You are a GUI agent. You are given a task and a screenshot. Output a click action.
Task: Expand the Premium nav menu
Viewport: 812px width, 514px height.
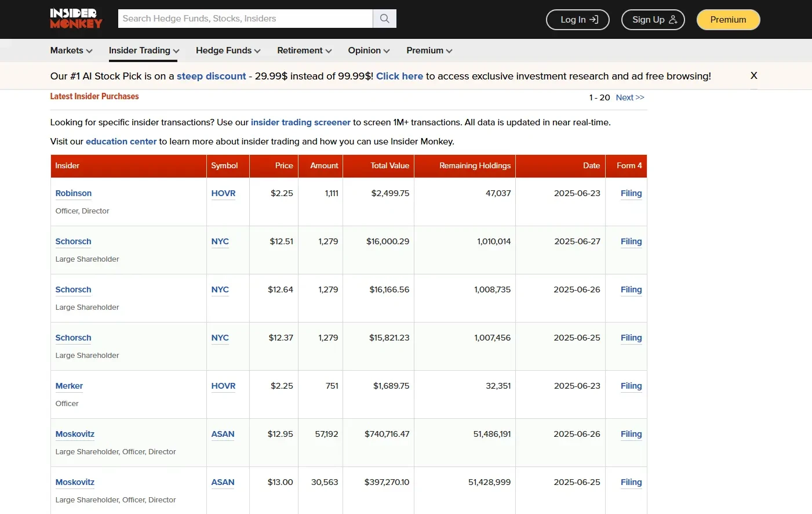(x=429, y=50)
